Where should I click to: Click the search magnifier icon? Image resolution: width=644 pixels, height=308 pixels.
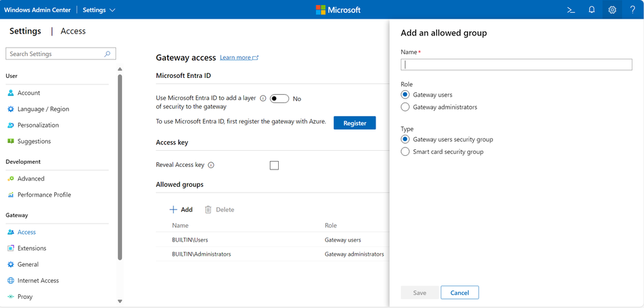(107, 53)
